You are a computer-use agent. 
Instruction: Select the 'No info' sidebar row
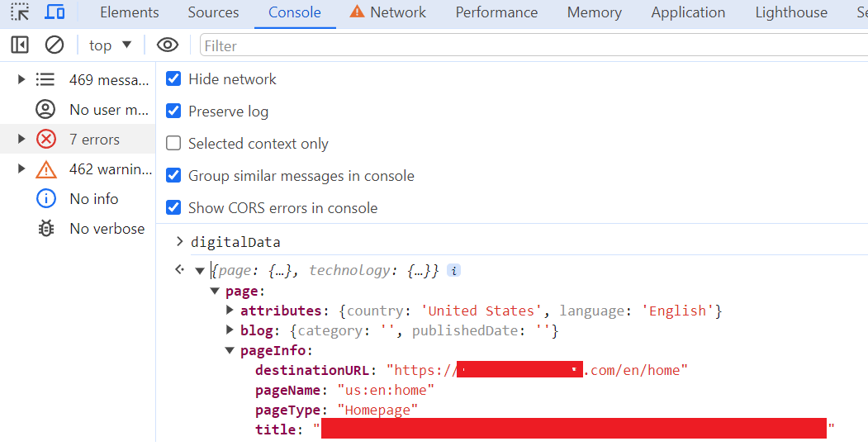click(x=78, y=199)
